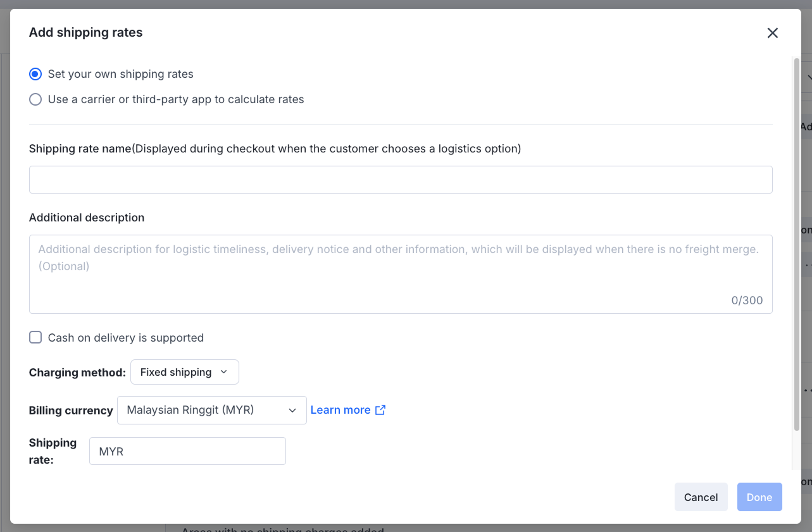Enable the Cash on delivery checkbox

click(x=35, y=337)
